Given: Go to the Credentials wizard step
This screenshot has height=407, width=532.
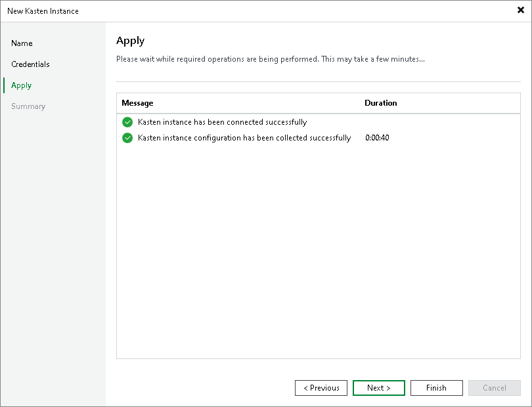Looking at the screenshot, I should 30,64.
